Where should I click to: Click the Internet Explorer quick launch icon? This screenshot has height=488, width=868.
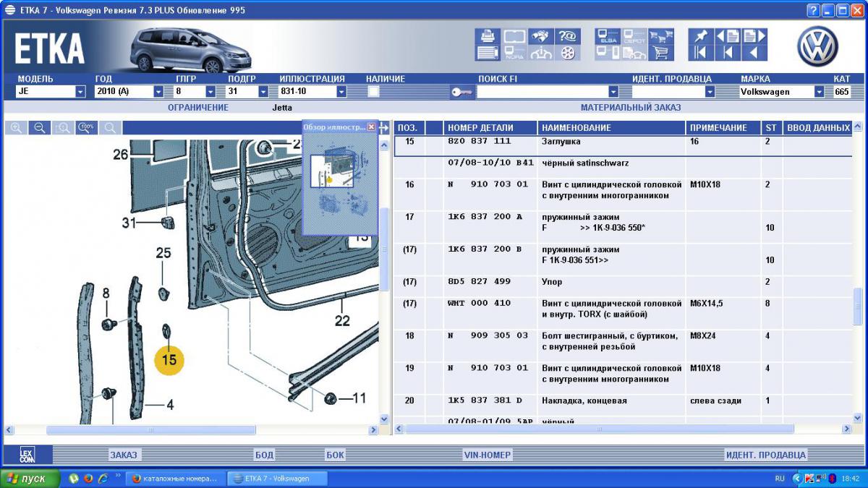tap(103, 479)
